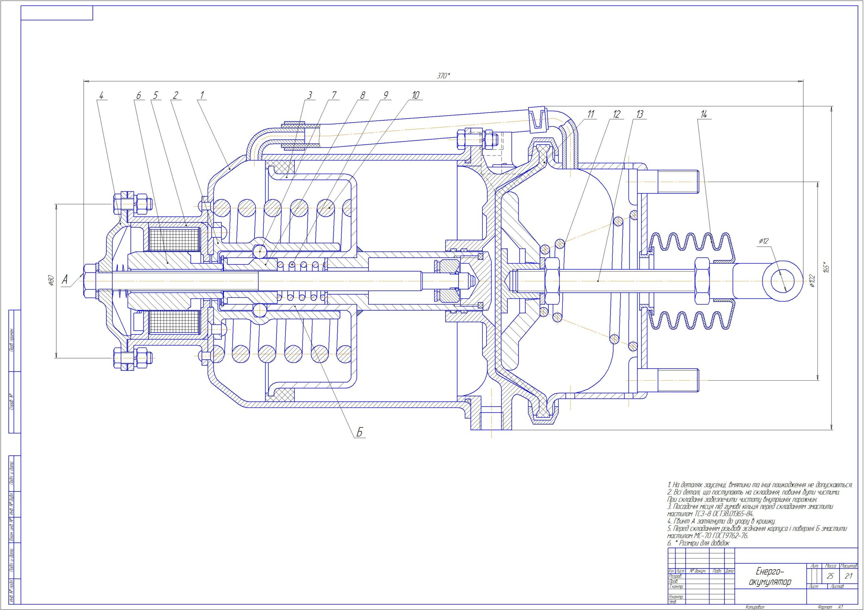Click the part callout number "4"

101,95
